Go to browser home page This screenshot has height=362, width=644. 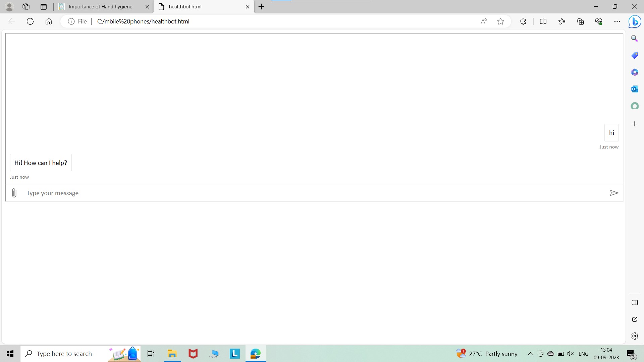tap(49, 21)
